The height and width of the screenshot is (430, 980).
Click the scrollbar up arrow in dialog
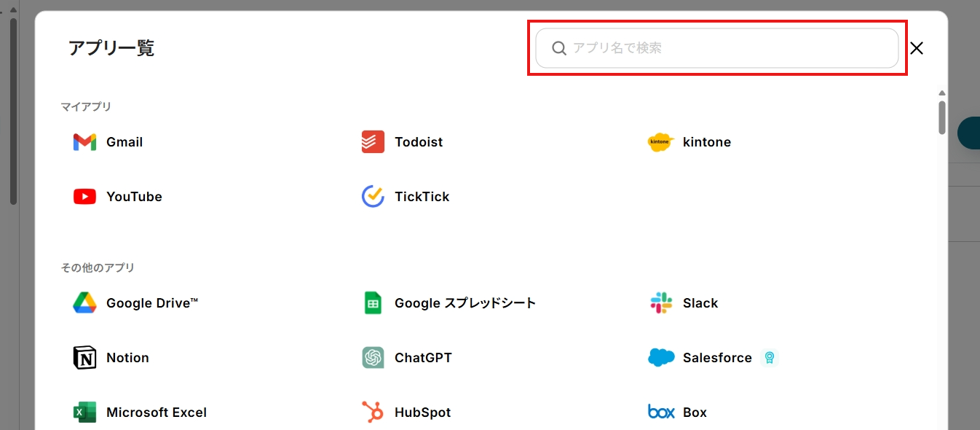942,93
